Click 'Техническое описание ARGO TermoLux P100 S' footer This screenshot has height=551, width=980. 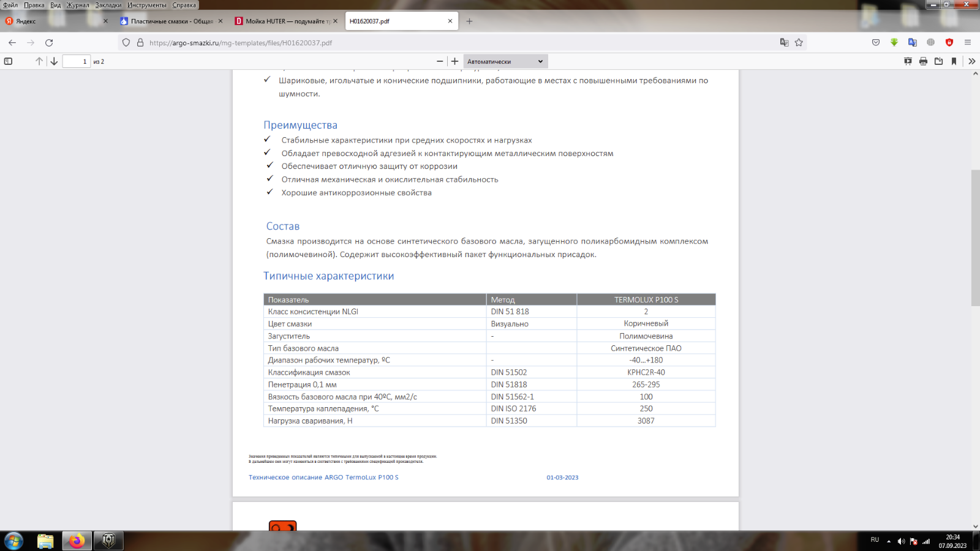323,478
